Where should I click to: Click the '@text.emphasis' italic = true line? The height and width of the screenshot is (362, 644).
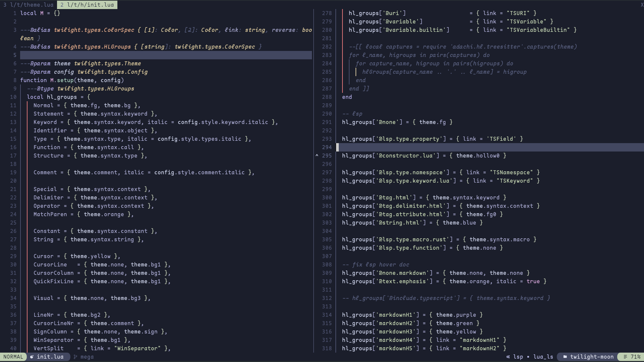[444, 281]
